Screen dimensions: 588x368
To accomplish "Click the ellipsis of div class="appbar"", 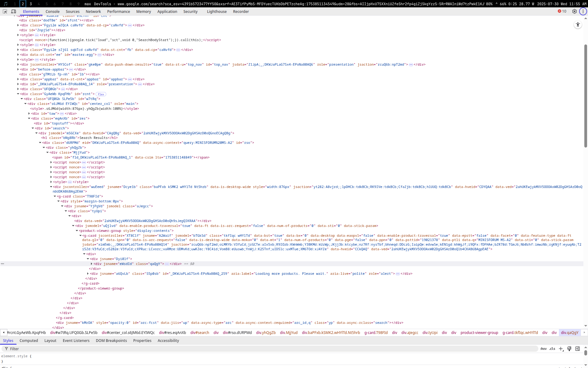I will tap(130, 79).
